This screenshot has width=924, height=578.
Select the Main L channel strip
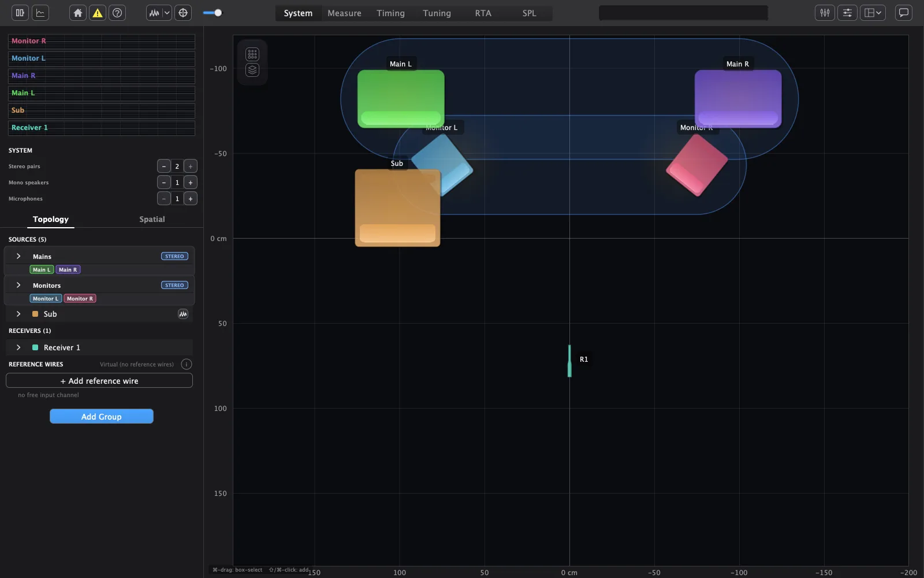102,93
